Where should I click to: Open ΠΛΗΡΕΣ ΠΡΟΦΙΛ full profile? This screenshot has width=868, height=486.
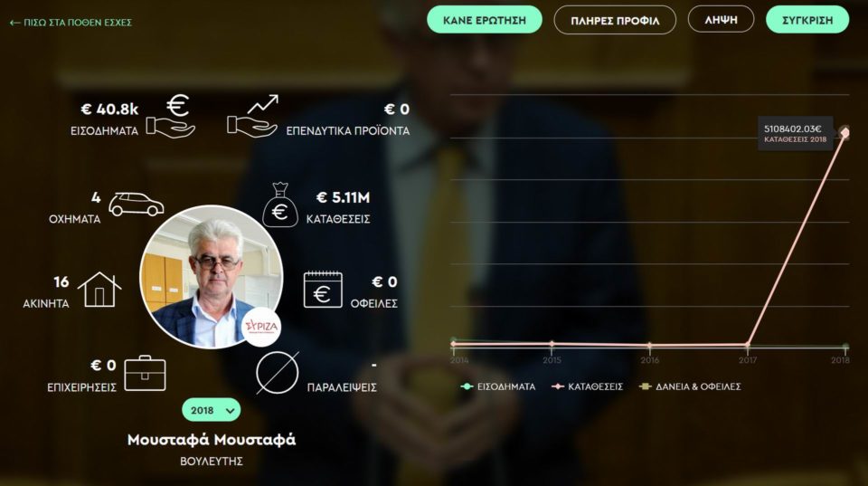[615, 21]
